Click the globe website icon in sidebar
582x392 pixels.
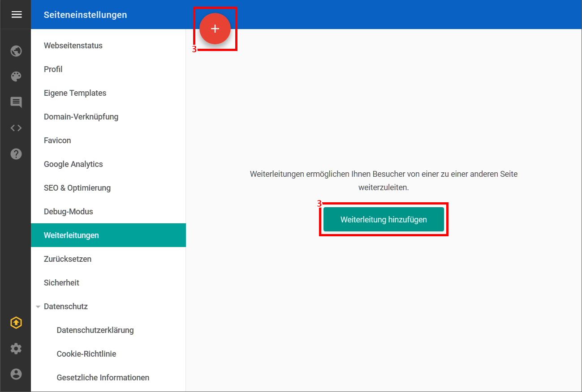pyautogui.click(x=16, y=51)
